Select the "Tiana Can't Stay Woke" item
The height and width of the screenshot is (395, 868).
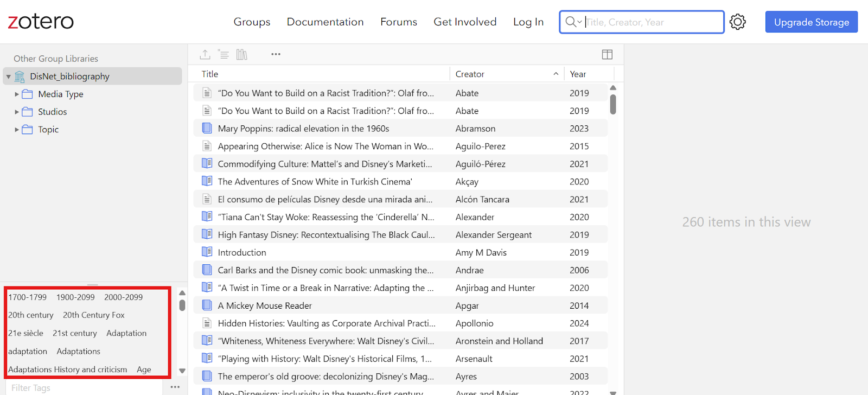click(x=400, y=217)
